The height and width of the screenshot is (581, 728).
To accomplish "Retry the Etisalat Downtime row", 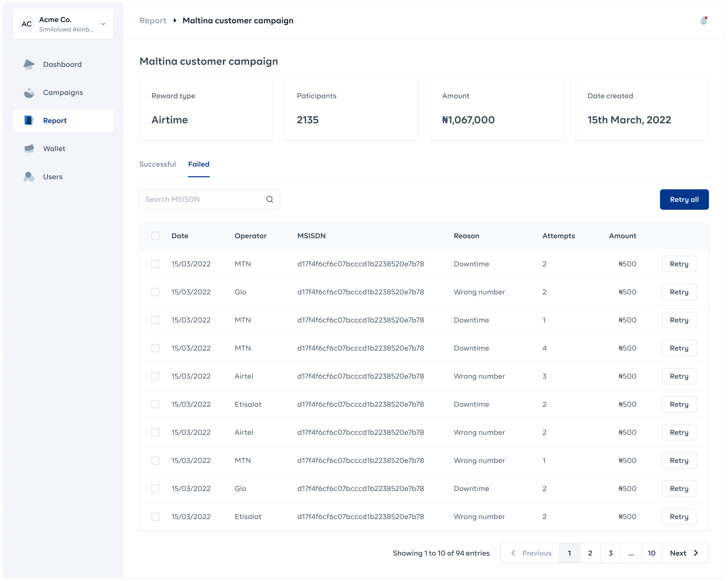I will [679, 404].
